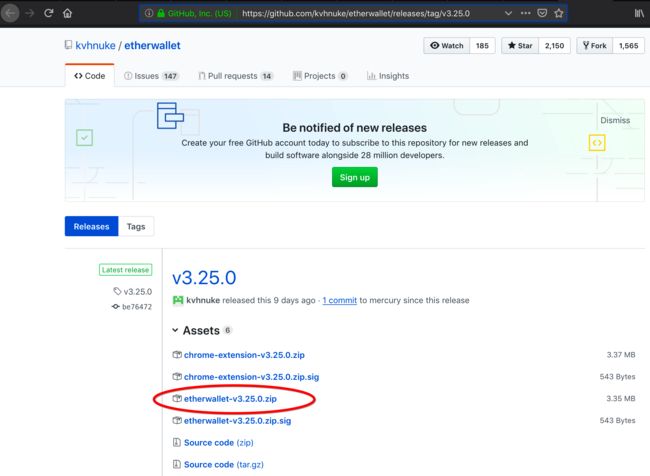Download etherwallet-v3.25.0.zip
Image resolution: width=650 pixels, height=476 pixels.
[230, 399]
